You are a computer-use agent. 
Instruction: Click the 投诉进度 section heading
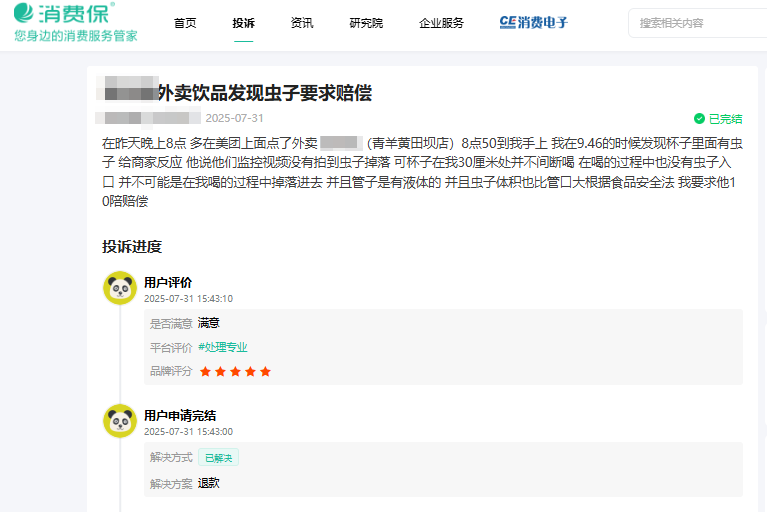tap(132, 247)
